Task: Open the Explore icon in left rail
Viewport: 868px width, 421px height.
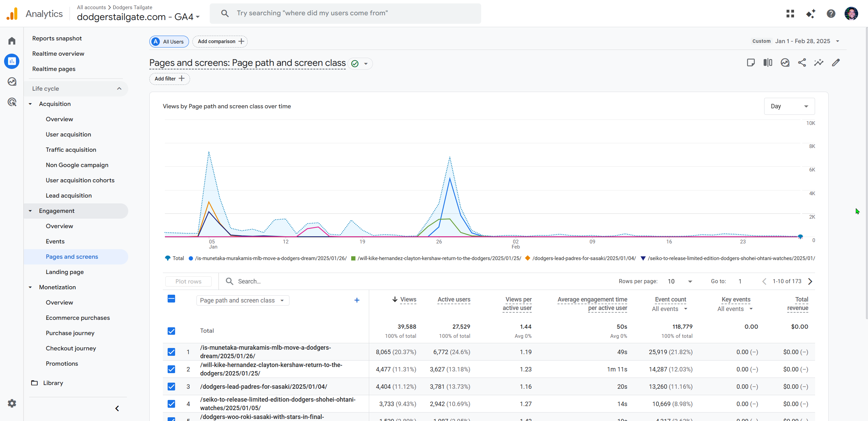Action: click(12, 81)
